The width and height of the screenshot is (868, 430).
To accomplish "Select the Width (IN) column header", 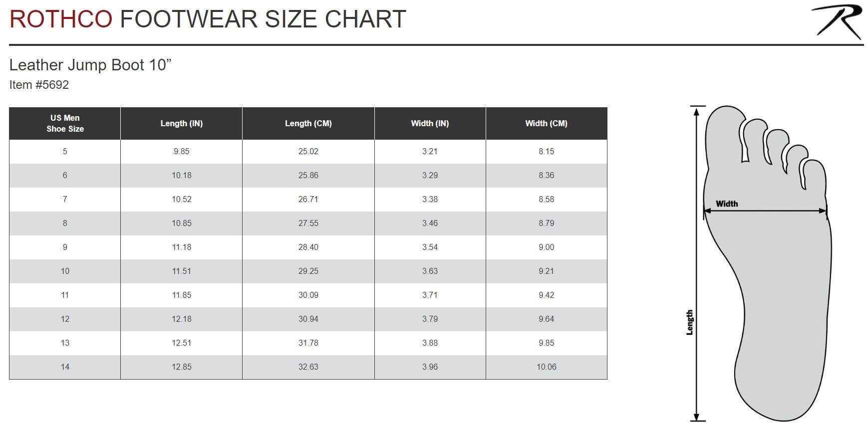I will point(430,123).
